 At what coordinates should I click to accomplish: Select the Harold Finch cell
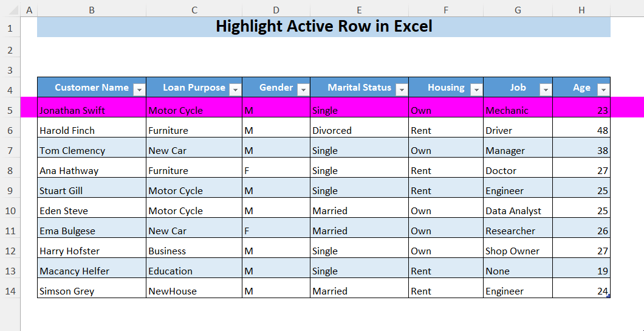[91, 130]
